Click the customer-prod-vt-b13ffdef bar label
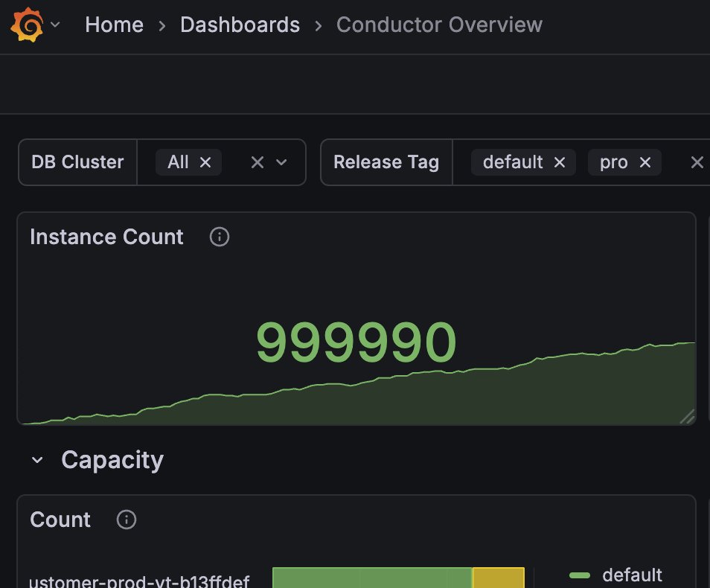 139,581
